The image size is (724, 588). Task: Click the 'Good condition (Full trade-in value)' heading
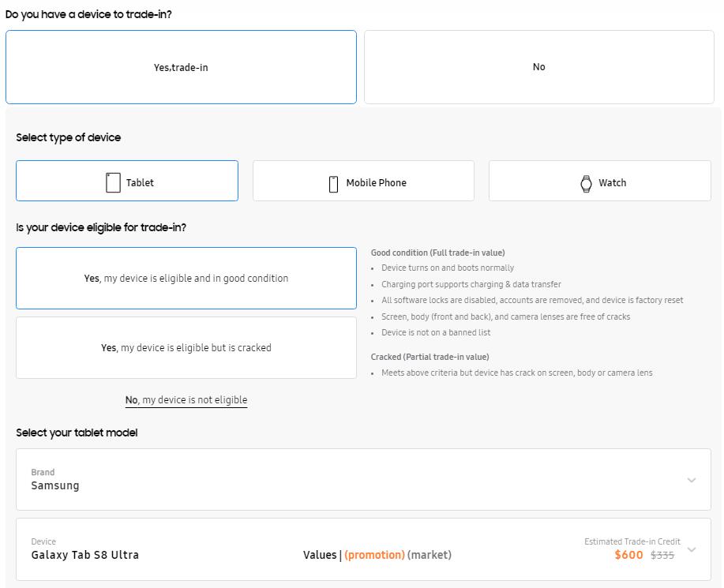(x=437, y=253)
